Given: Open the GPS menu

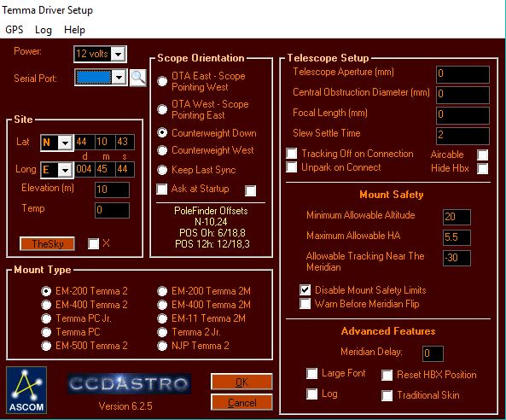Looking at the screenshot, I should (x=15, y=30).
